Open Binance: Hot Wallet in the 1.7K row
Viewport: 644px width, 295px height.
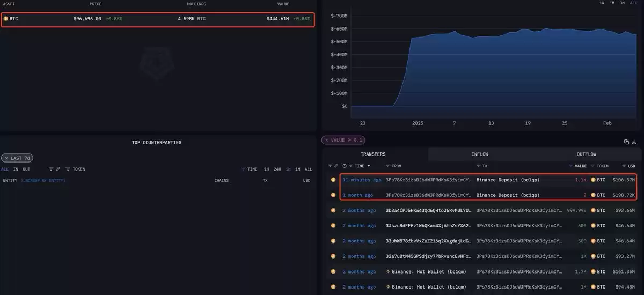[429, 272]
